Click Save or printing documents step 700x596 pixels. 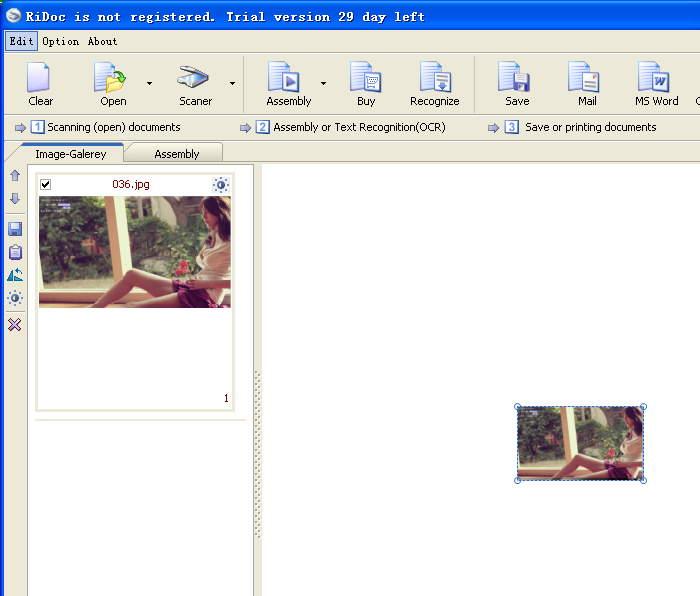[x=590, y=128]
